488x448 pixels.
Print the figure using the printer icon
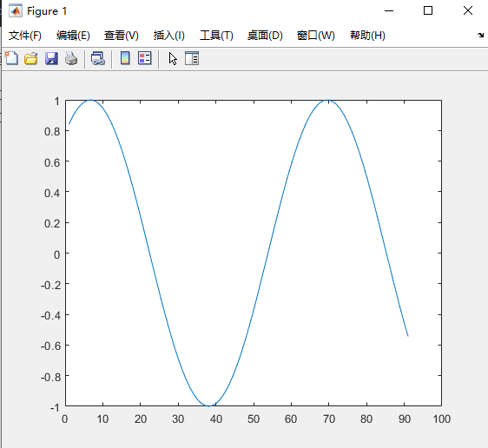click(71, 58)
